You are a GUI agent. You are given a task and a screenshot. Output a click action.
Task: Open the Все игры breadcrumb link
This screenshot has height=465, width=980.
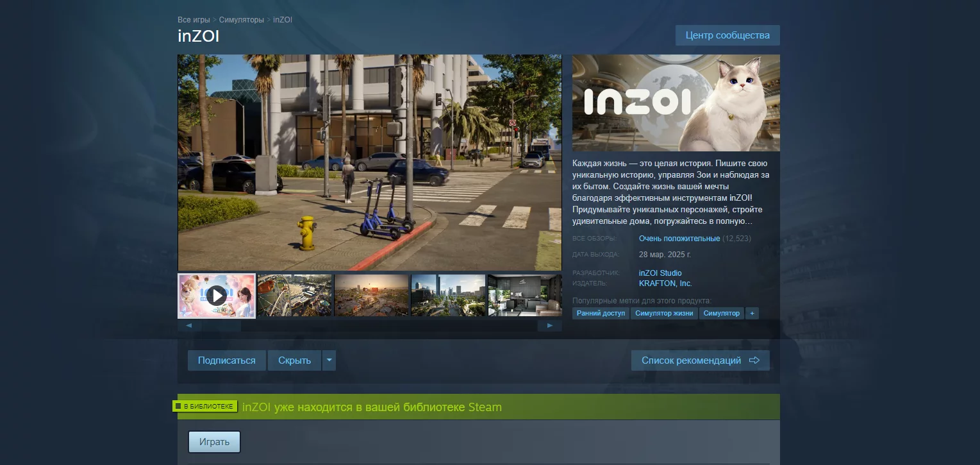tap(194, 20)
